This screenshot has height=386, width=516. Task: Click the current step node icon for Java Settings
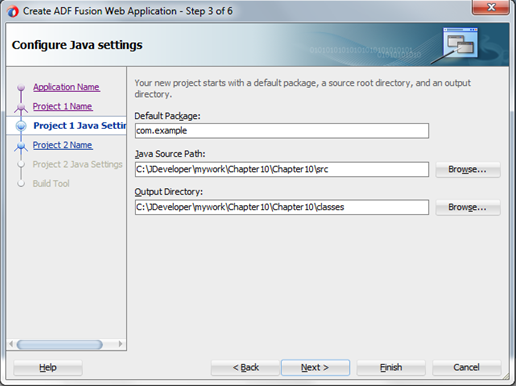tap(21, 126)
